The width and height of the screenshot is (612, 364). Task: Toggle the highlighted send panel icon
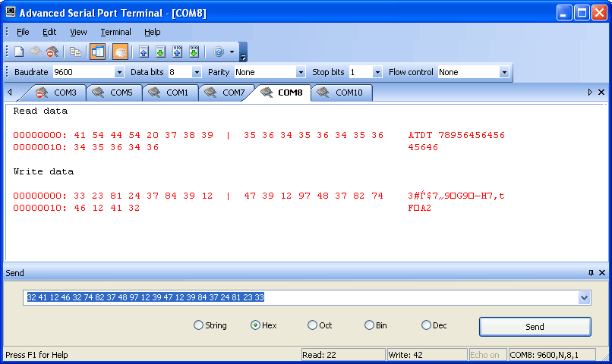[120, 52]
